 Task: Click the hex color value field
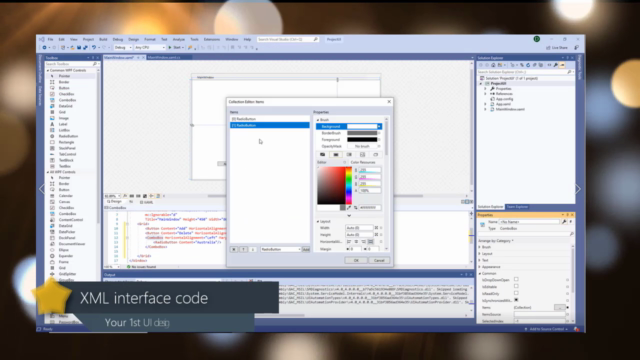[x=370, y=208]
